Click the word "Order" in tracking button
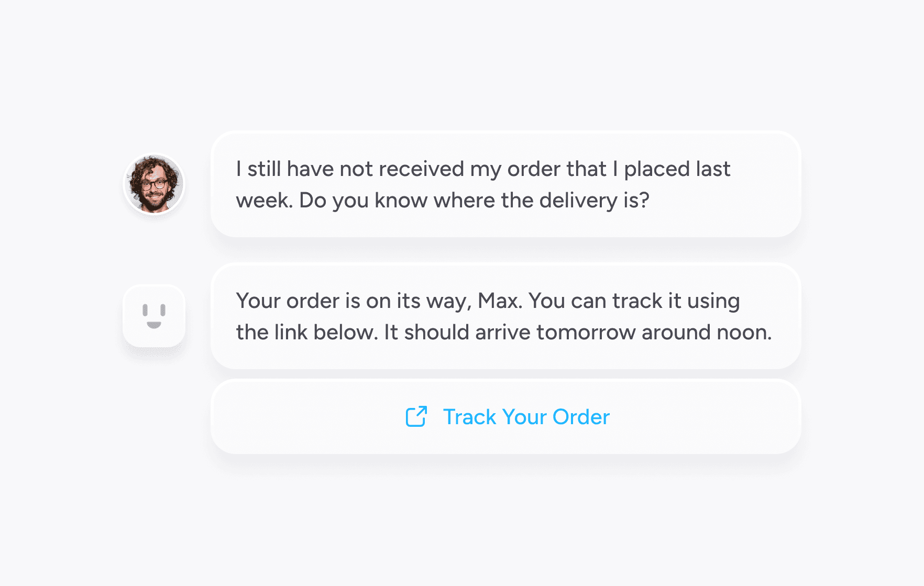The height and width of the screenshot is (586, 924). pyautogui.click(x=581, y=417)
